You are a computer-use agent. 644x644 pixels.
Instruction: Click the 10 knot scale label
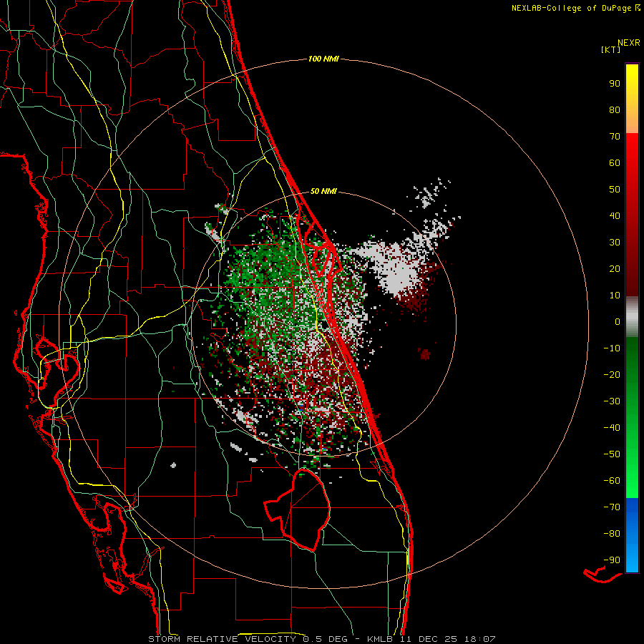point(615,295)
